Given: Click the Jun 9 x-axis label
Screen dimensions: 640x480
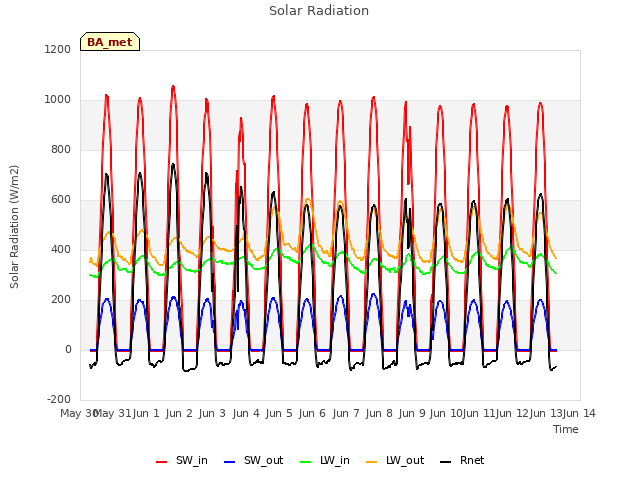Looking at the screenshot, I should 412,413.
